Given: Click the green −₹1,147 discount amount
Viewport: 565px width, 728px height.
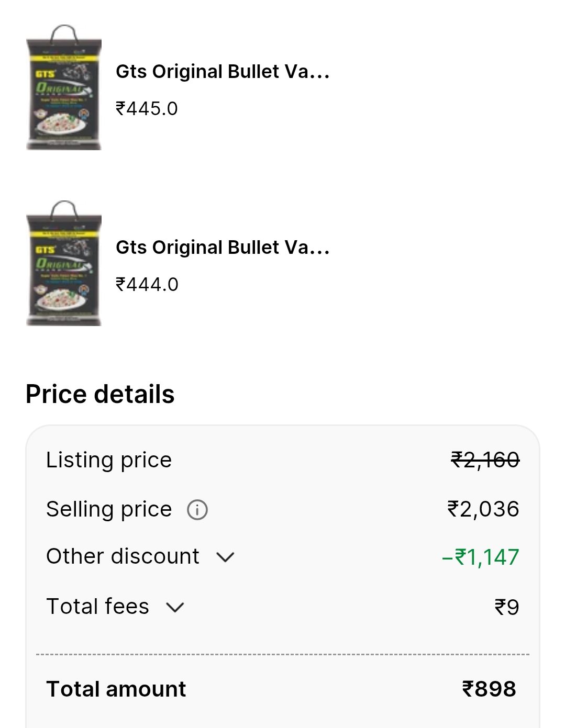Looking at the screenshot, I should 480,557.
